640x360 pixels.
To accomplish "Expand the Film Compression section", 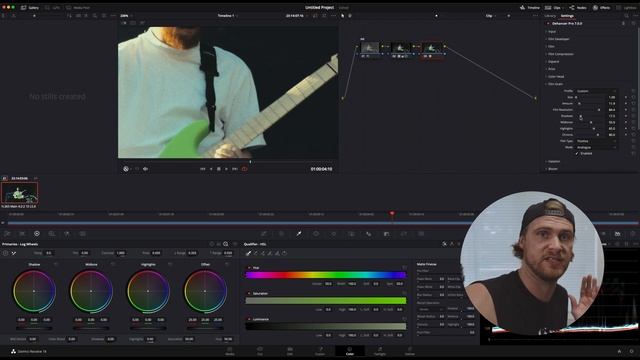I will (x=560, y=54).
